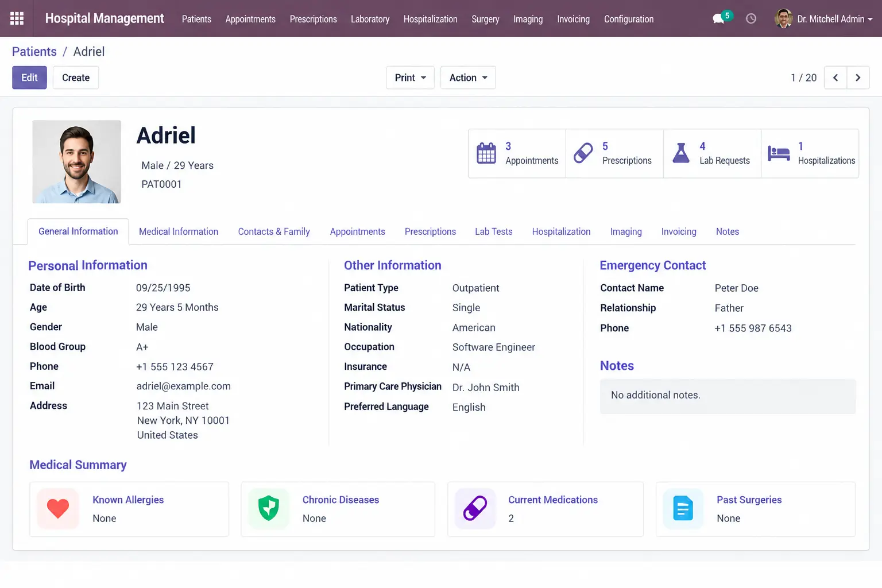Click the No additional notes box

click(728, 396)
